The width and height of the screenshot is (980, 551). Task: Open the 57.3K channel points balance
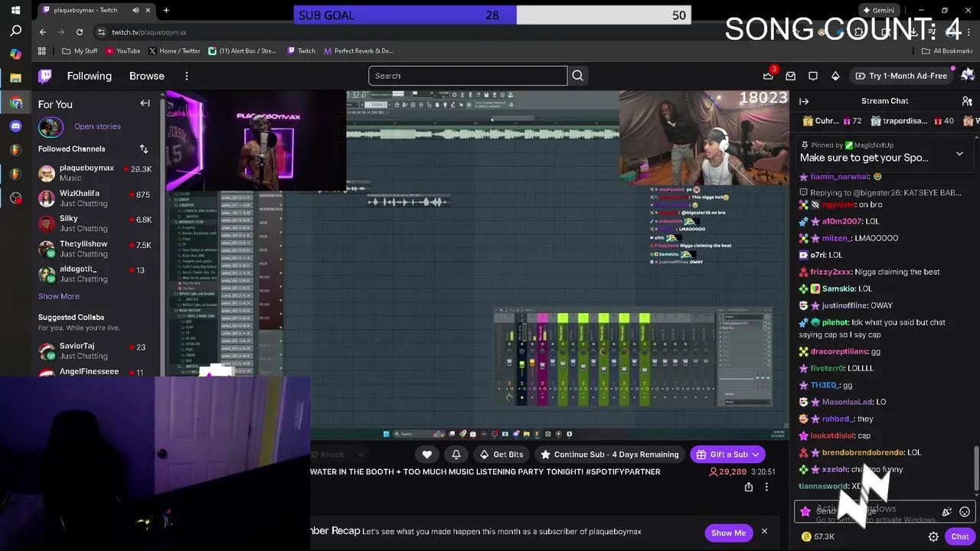click(818, 537)
